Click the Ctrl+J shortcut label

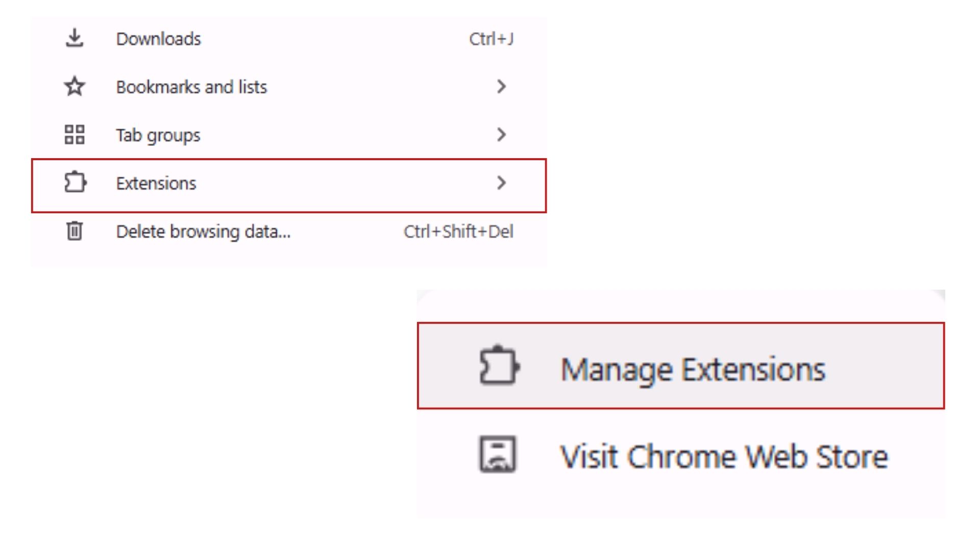pyautogui.click(x=492, y=37)
